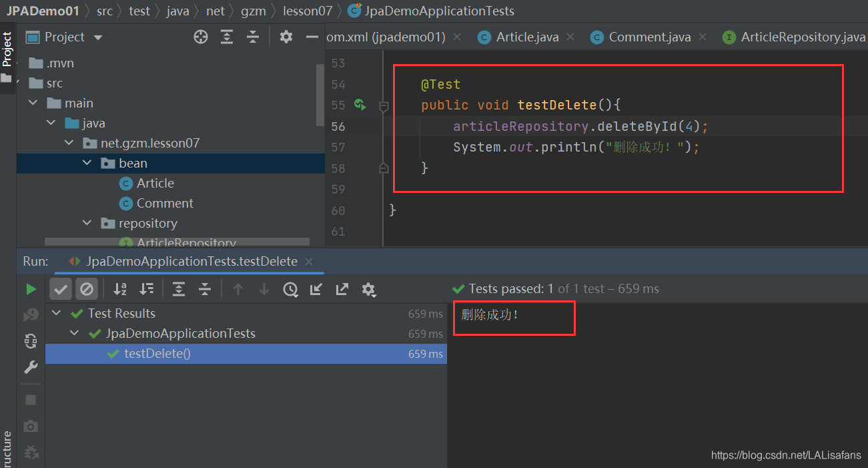Collapse the repository package chevron
868x468 pixels.
pyautogui.click(x=87, y=224)
